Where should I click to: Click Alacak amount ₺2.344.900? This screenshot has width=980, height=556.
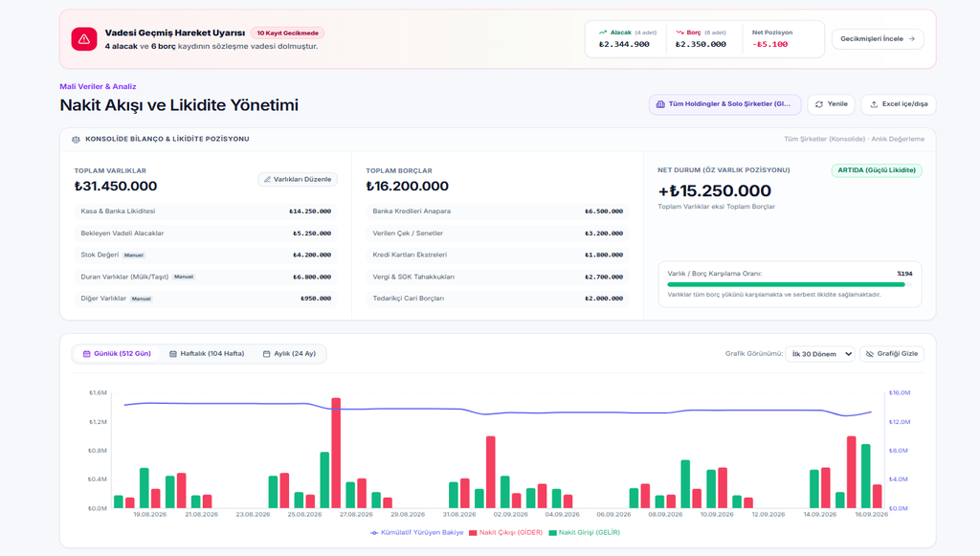coord(624,44)
